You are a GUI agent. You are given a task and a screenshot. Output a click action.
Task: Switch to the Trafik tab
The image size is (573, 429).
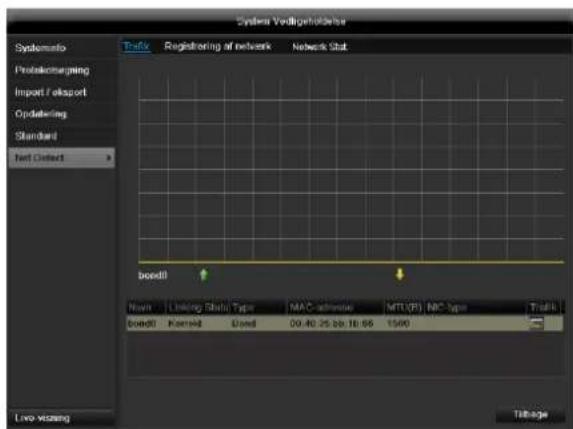(x=136, y=46)
